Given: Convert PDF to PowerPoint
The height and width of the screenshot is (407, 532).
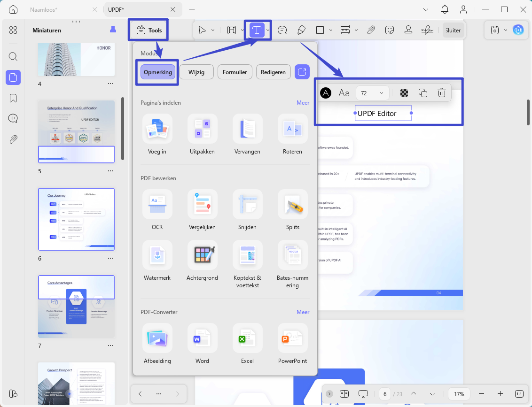Looking at the screenshot, I should point(292,344).
